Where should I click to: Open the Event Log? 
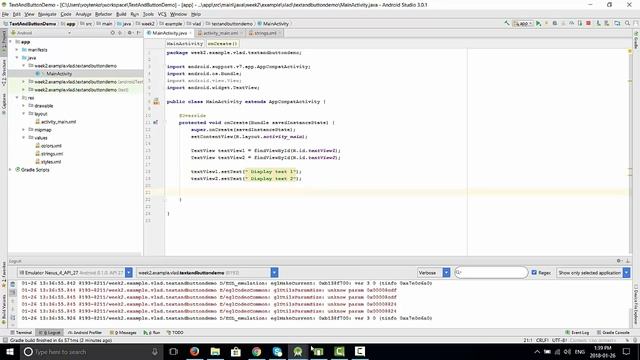click(577, 333)
